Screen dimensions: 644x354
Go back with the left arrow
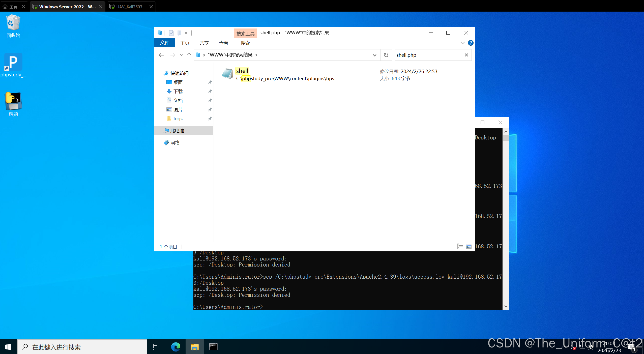coord(161,55)
